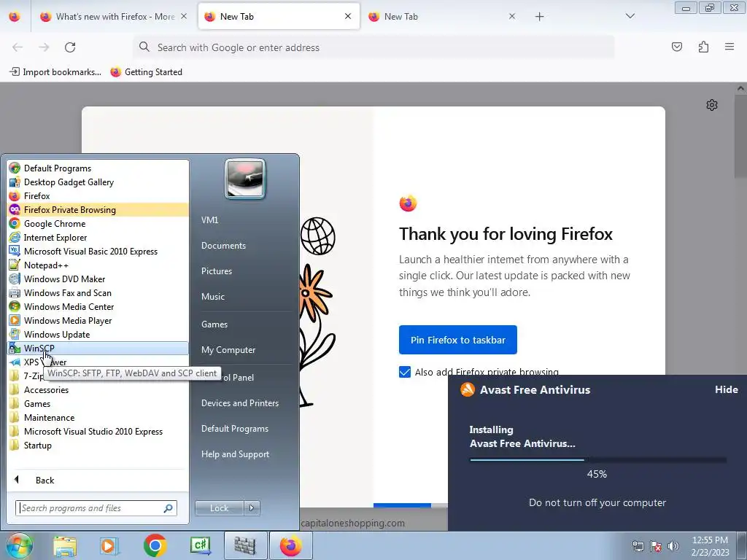This screenshot has width=747, height=560.
Task: Open Documents in Start menu right pane
Action: click(223, 246)
